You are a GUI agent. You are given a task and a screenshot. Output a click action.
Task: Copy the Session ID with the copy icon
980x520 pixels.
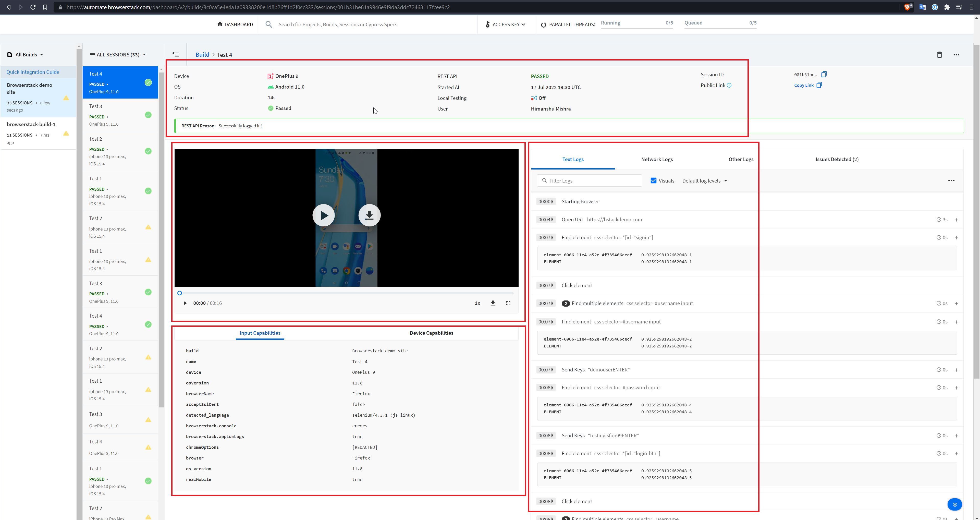(x=824, y=74)
